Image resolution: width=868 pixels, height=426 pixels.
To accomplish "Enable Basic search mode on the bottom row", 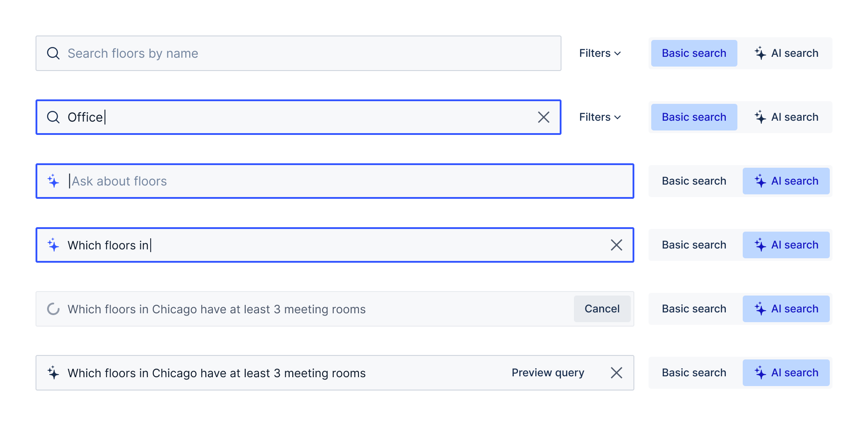I will coord(693,372).
